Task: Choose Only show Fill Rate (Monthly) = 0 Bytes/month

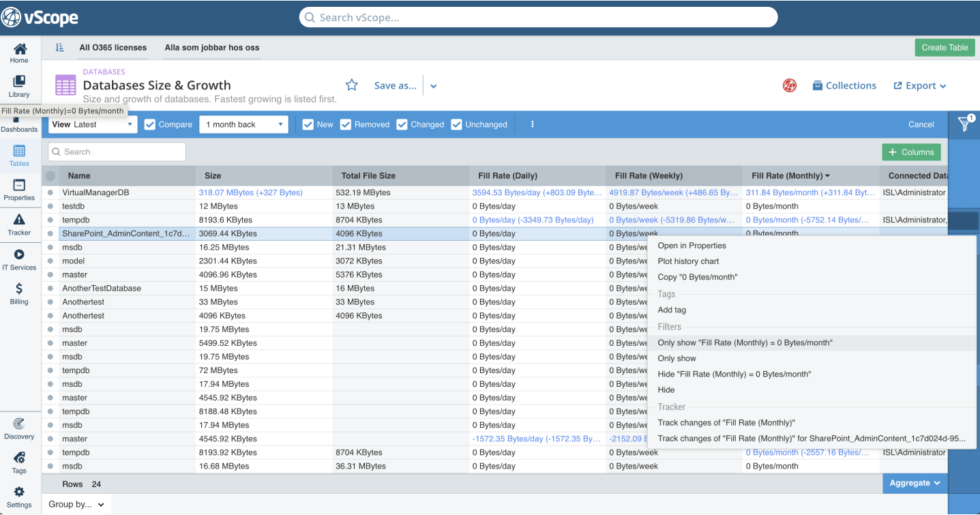Action: click(x=745, y=342)
